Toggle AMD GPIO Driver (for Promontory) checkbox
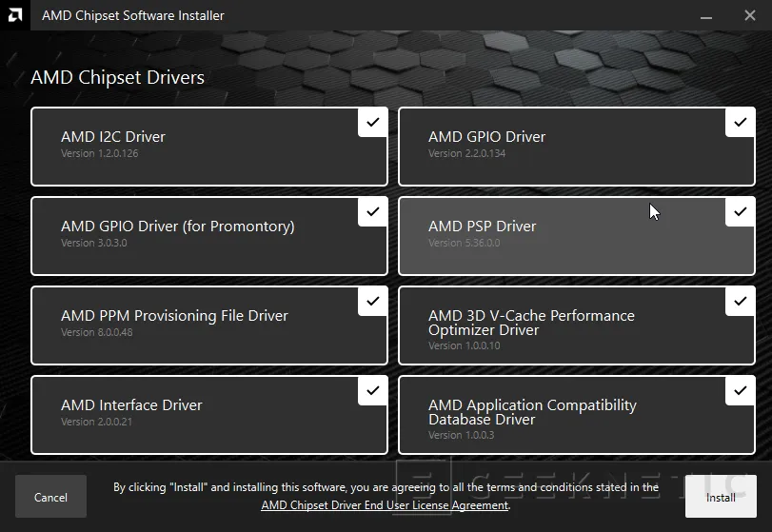This screenshot has width=772, height=532. [372, 211]
